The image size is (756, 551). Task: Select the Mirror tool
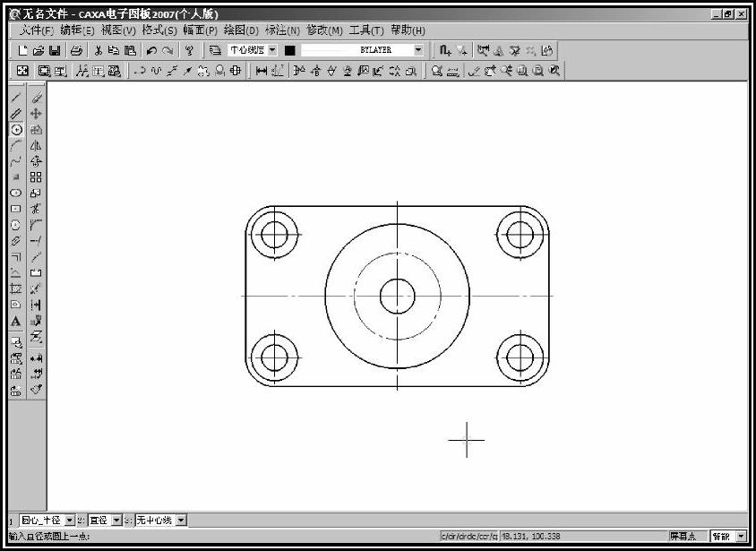click(36, 145)
